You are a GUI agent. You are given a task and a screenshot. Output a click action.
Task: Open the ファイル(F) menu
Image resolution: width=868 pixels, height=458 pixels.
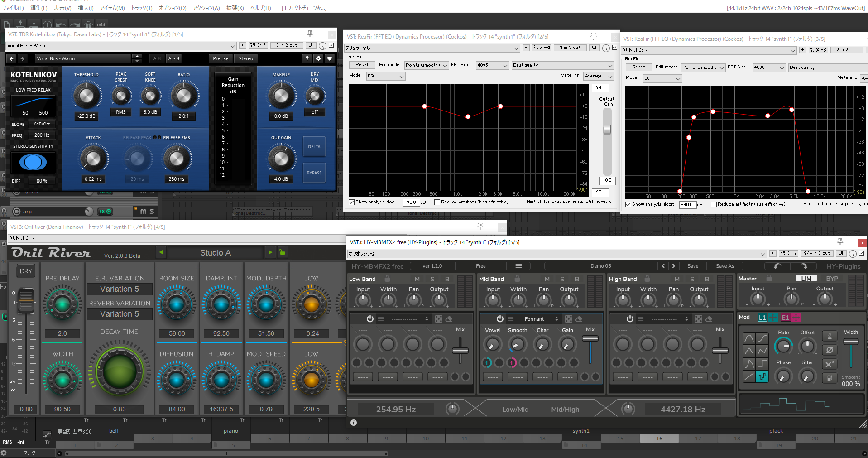click(13, 8)
